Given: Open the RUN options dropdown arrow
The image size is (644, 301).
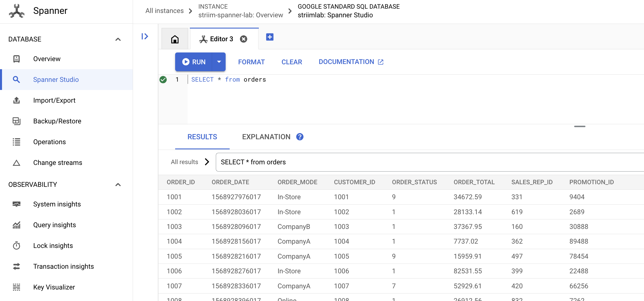Looking at the screenshot, I should (219, 62).
